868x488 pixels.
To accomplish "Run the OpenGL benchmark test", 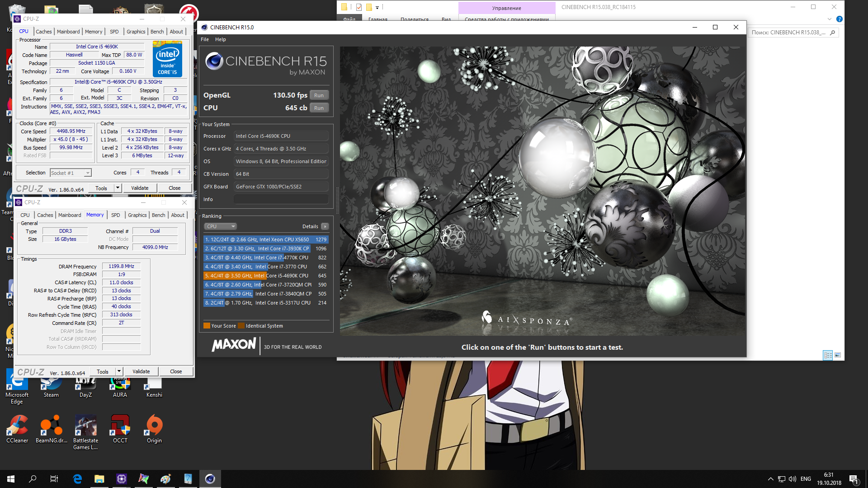I will [x=319, y=95].
